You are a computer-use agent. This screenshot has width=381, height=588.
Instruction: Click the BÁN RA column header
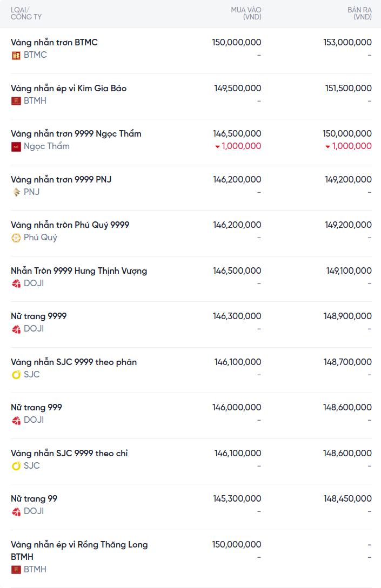[x=359, y=13]
